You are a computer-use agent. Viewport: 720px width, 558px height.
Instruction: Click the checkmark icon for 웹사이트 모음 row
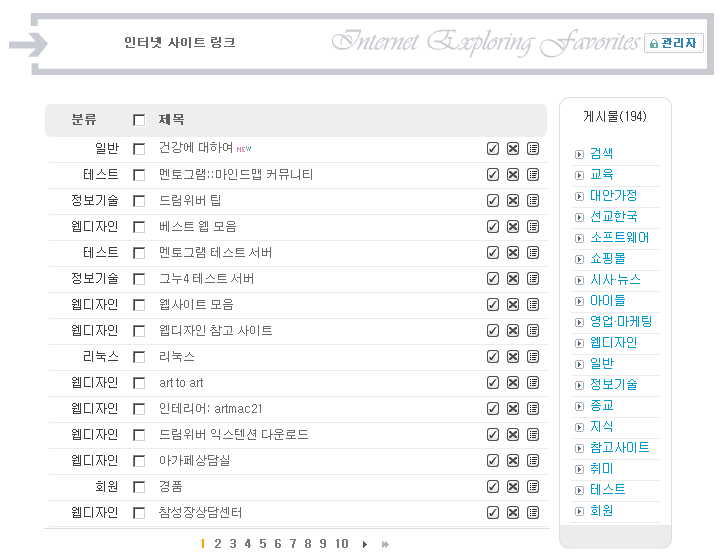point(492,304)
